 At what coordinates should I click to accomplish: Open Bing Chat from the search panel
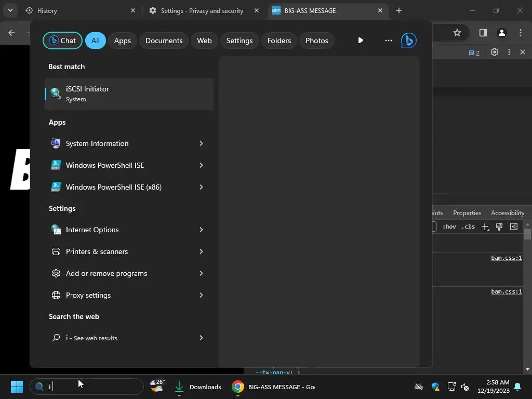(62, 41)
